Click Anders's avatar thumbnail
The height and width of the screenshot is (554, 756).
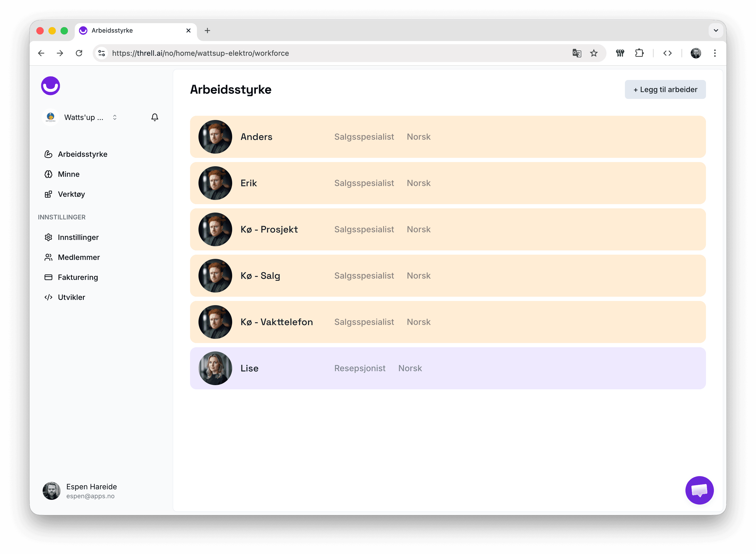[215, 137]
